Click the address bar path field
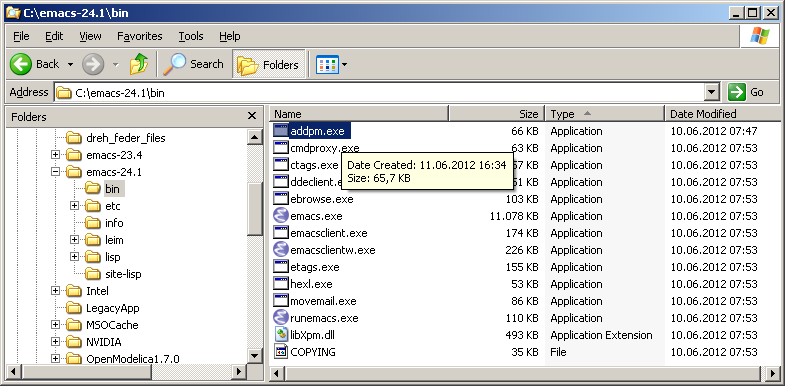This screenshot has height=386, width=785. tap(379, 92)
